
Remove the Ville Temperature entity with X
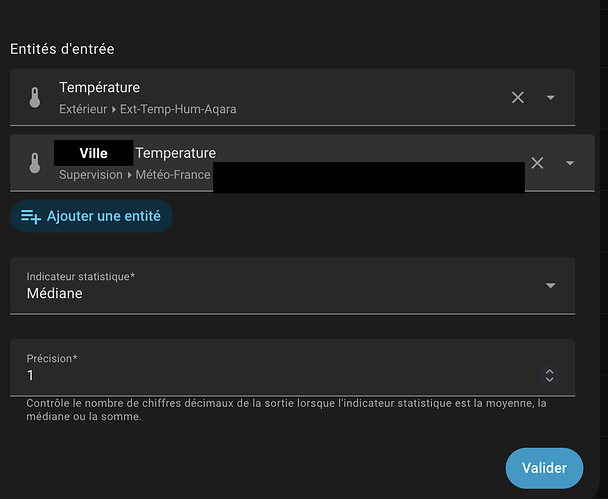point(537,163)
